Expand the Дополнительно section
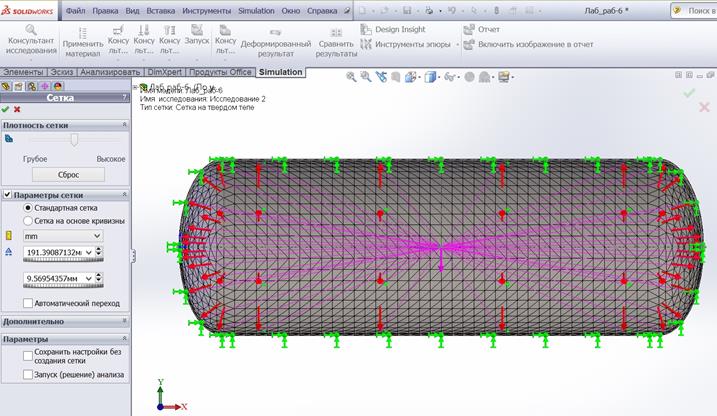 pyautogui.click(x=124, y=322)
